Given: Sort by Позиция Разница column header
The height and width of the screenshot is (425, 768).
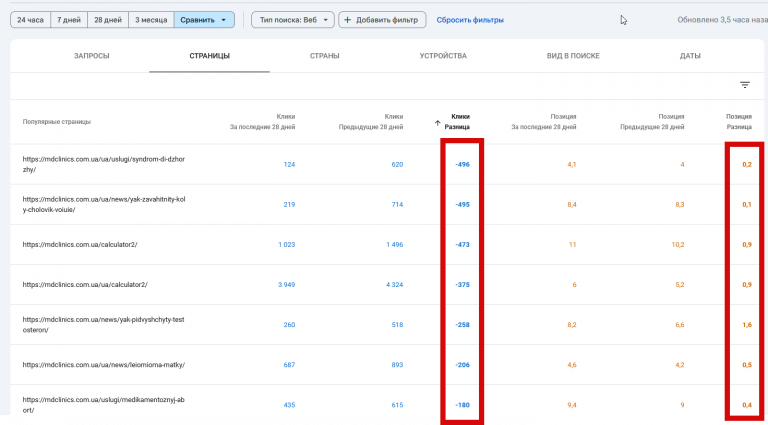Looking at the screenshot, I should [739, 122].
